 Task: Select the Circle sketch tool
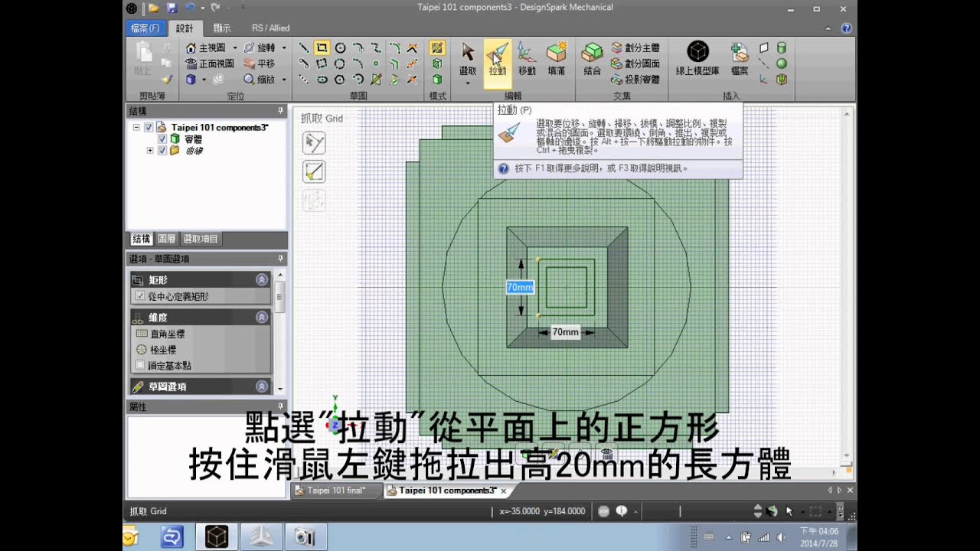coord(340,47)
